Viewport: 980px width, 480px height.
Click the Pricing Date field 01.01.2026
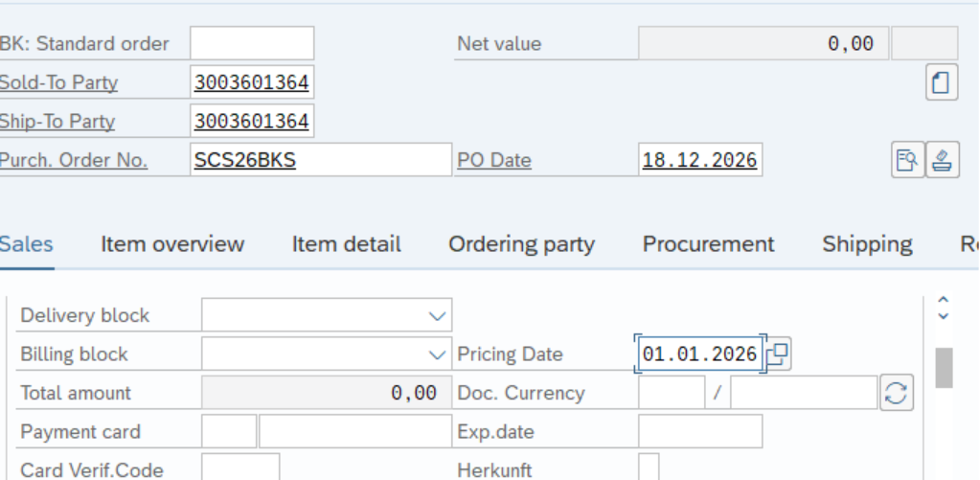(700, 354)
